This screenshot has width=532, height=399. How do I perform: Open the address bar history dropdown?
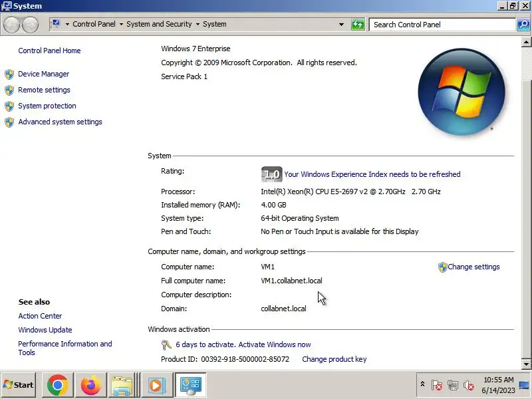(x=341, y=25)
